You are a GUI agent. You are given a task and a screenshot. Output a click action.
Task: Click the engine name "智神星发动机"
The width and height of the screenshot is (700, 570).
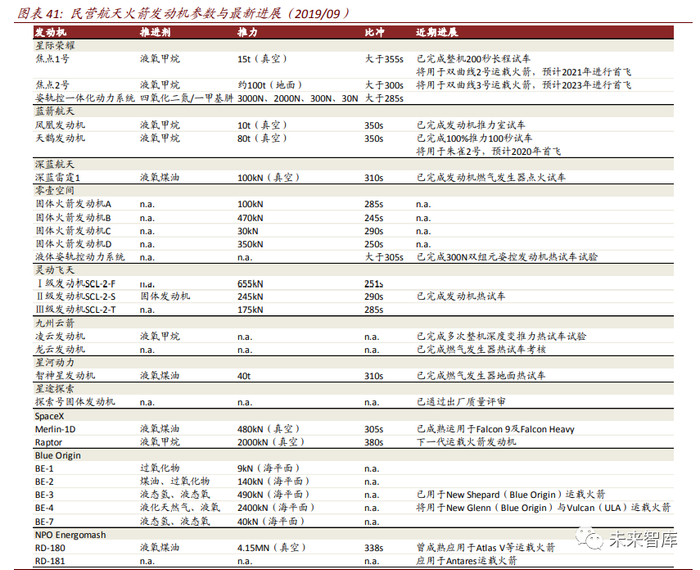[x=65, y=375]
